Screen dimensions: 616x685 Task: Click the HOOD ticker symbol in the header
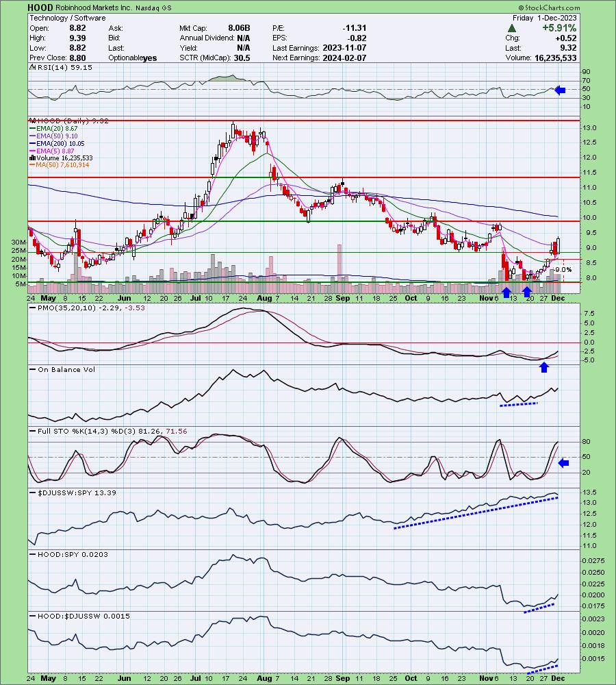pos(40,8)
